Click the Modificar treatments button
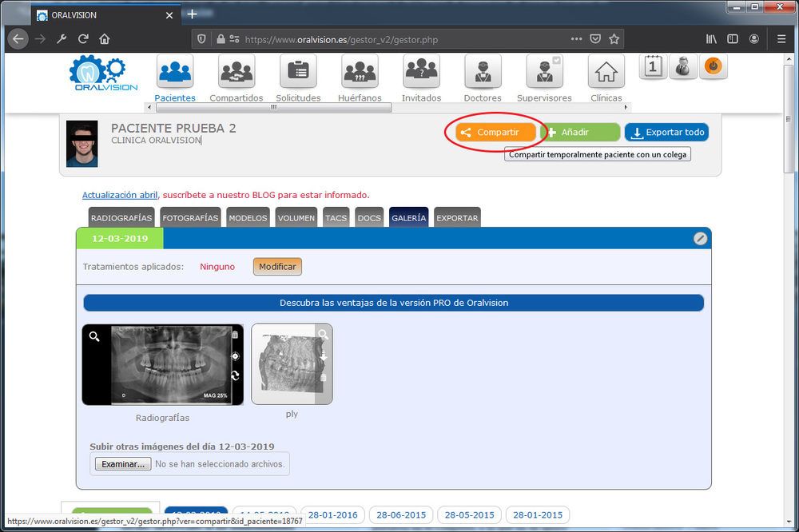 277,267
